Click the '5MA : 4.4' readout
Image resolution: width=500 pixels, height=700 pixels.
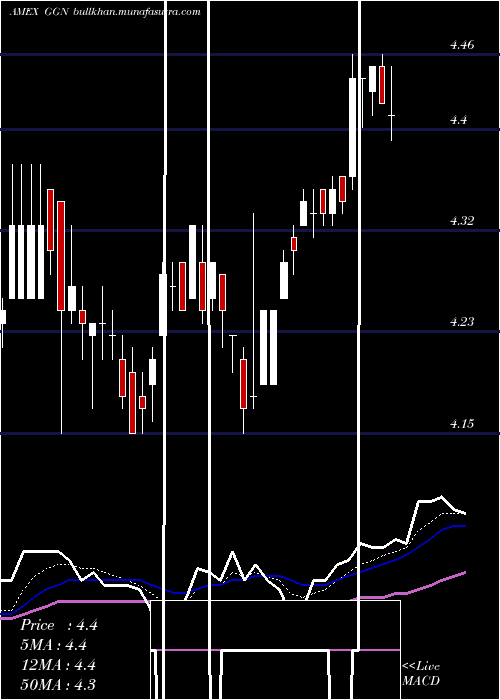54,645
